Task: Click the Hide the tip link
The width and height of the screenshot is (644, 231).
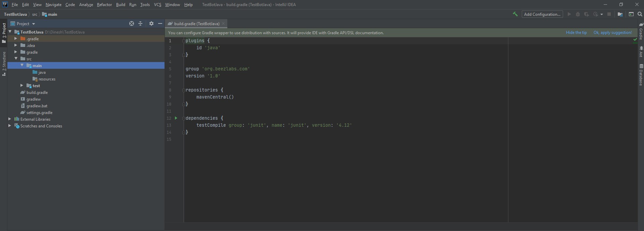Action: (576, 33)
